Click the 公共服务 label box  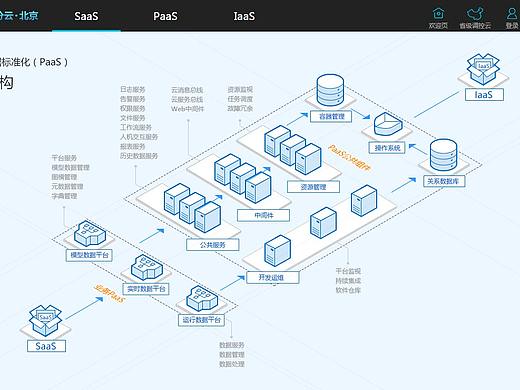tap(213, 245)
